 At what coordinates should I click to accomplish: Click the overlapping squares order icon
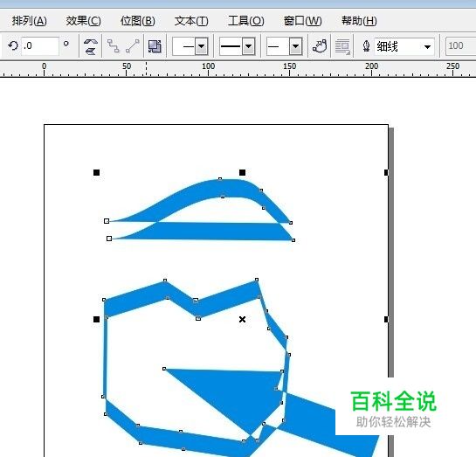click(155, 46)
